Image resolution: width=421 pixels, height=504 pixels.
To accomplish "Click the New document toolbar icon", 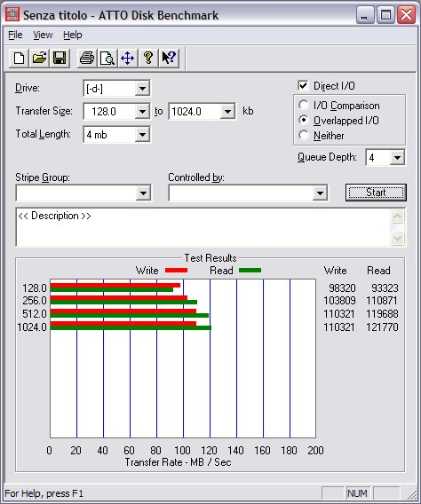I will [x=19, y=59].
